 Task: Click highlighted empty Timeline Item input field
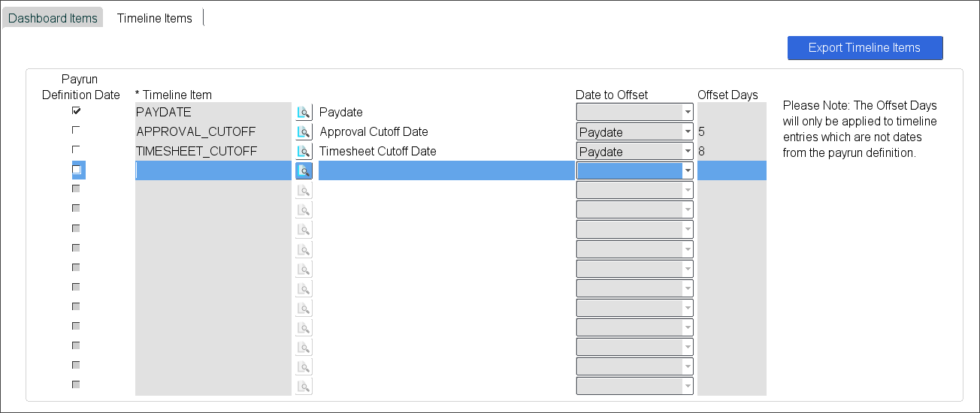pyautogui.click(x=213, y=171)
